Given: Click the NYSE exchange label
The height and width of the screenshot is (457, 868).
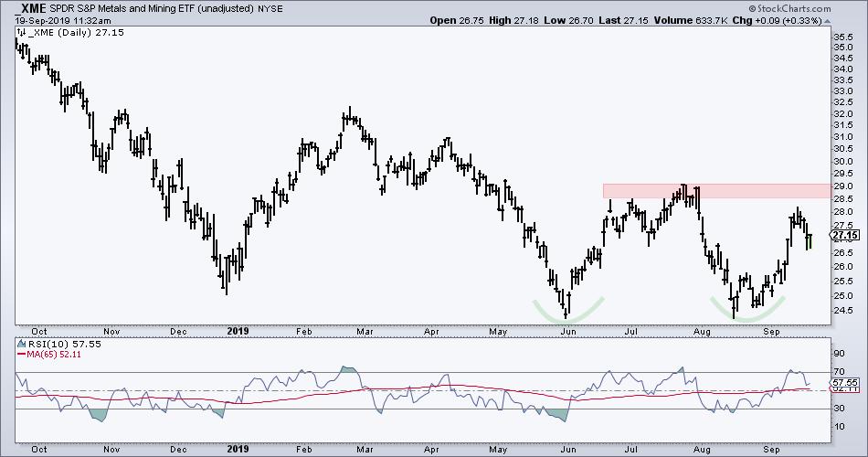Looking at the screenshot, I should [x=270, y=9].
